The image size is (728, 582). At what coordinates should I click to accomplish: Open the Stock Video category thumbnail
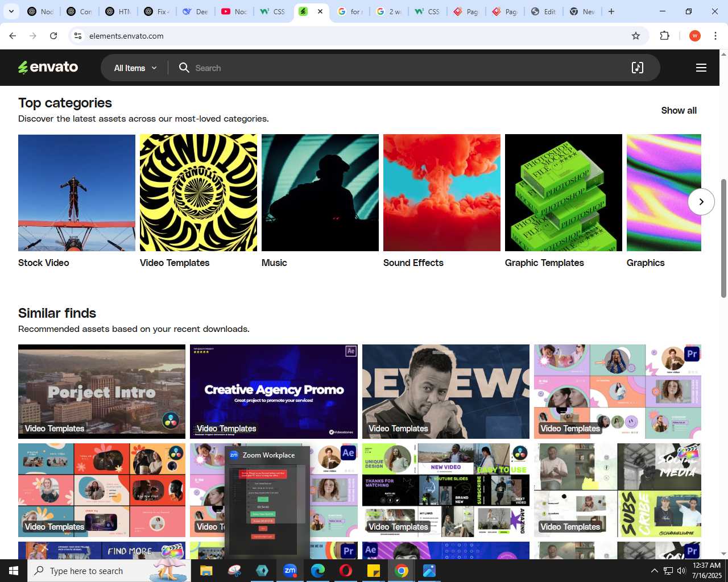[77, 193]
